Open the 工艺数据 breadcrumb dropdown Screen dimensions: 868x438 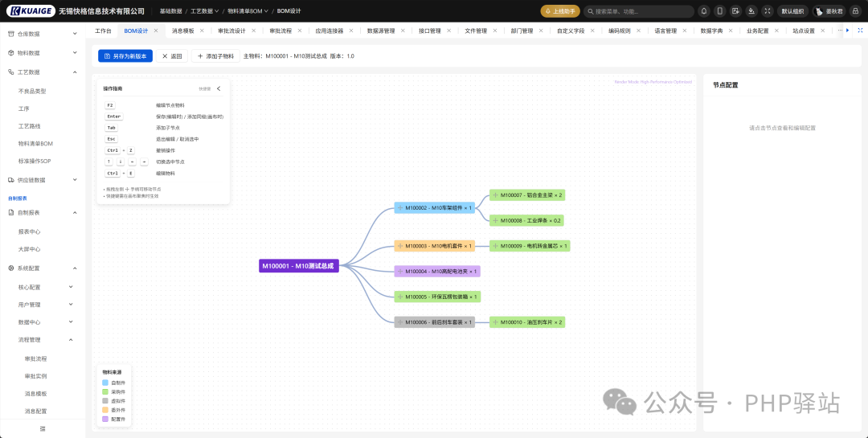tap(204, 11)
